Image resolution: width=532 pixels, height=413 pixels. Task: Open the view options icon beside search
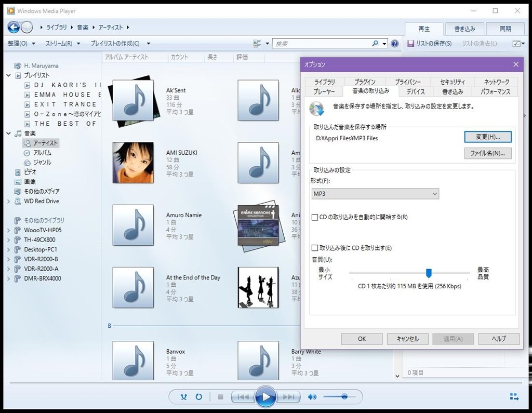257,44
